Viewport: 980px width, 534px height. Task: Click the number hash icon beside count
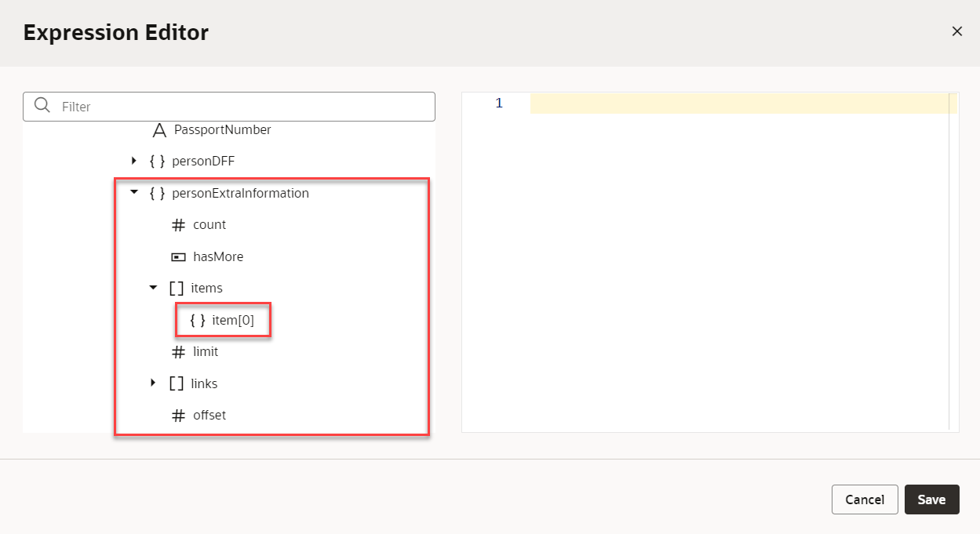tap(178, 225)
